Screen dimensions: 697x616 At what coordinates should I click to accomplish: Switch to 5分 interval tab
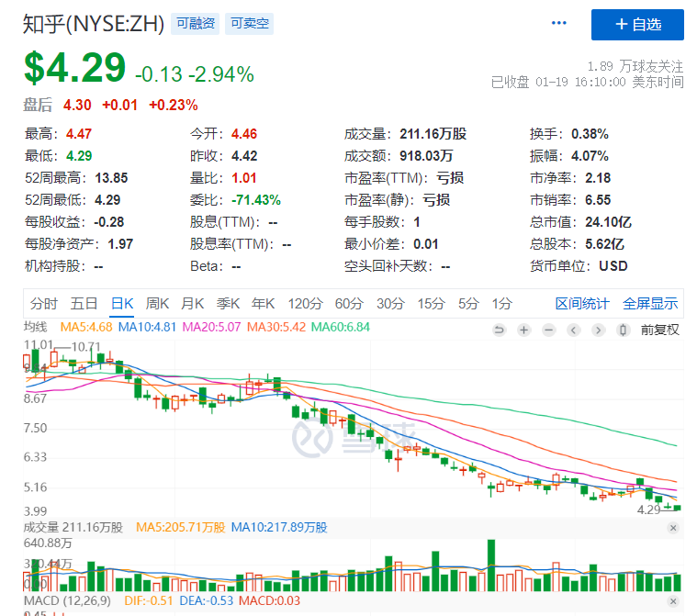pos(468,304)
